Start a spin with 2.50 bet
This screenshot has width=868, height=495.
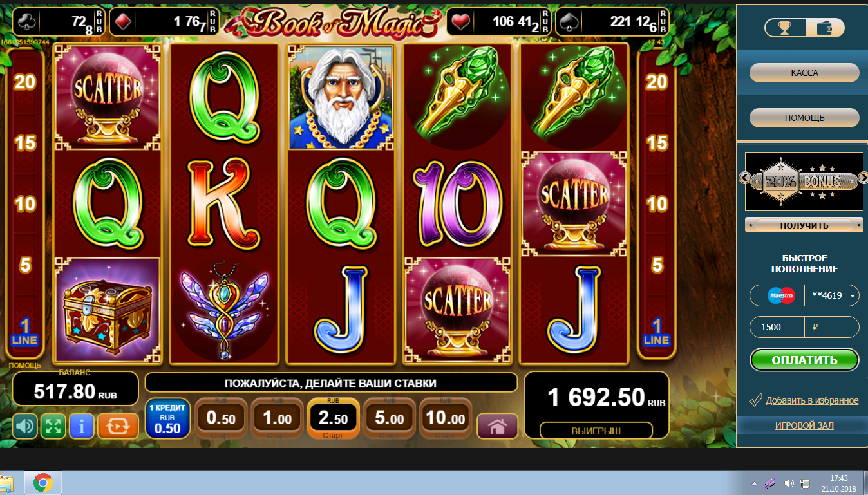(332, 418)
